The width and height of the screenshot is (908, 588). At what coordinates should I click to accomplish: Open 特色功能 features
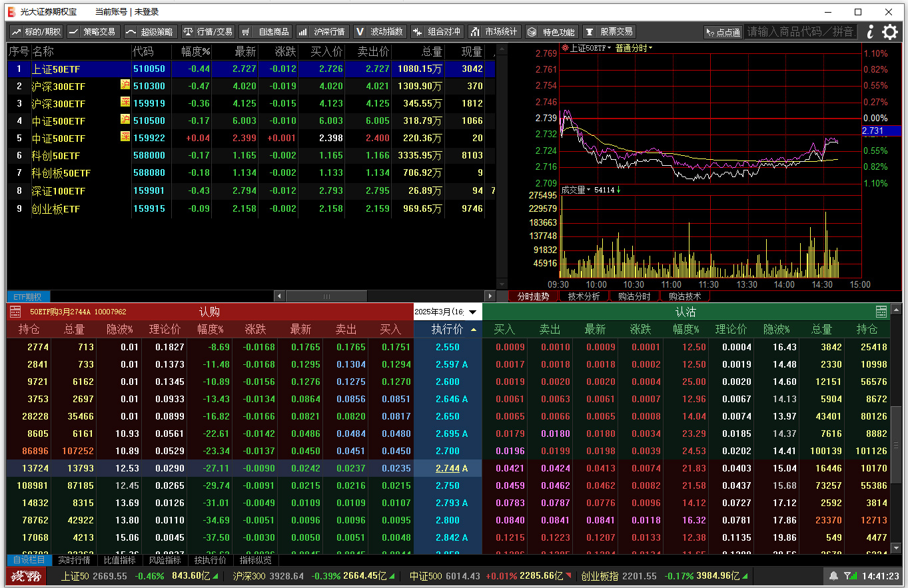point(551,31)
